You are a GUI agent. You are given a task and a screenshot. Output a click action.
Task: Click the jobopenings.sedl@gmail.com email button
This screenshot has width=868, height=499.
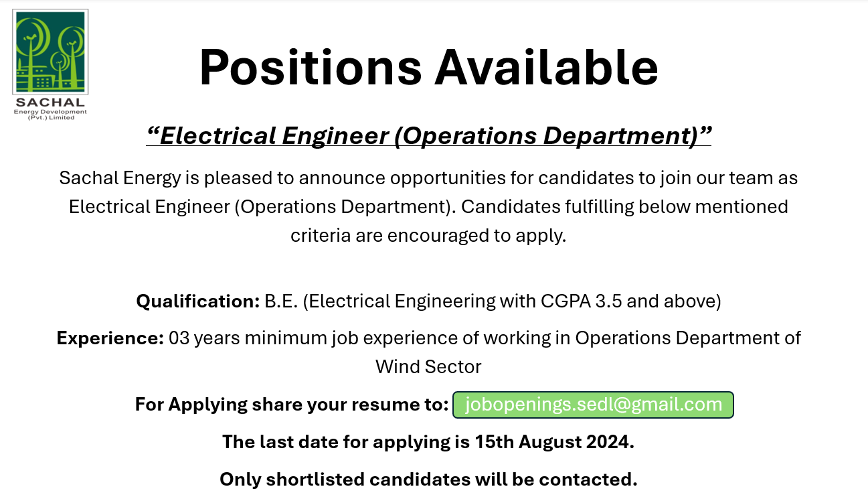pyautogui.click(x=593, y=405)
